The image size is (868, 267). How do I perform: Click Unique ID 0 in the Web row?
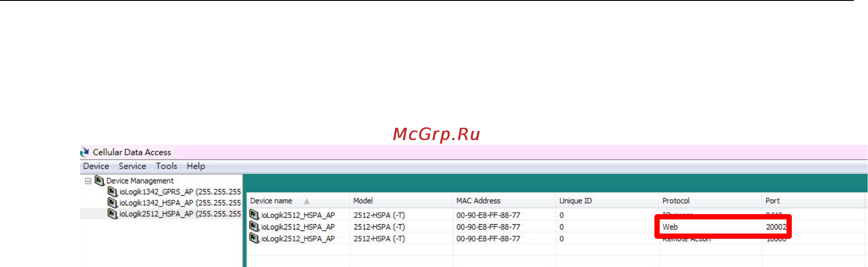pos(561,227)
